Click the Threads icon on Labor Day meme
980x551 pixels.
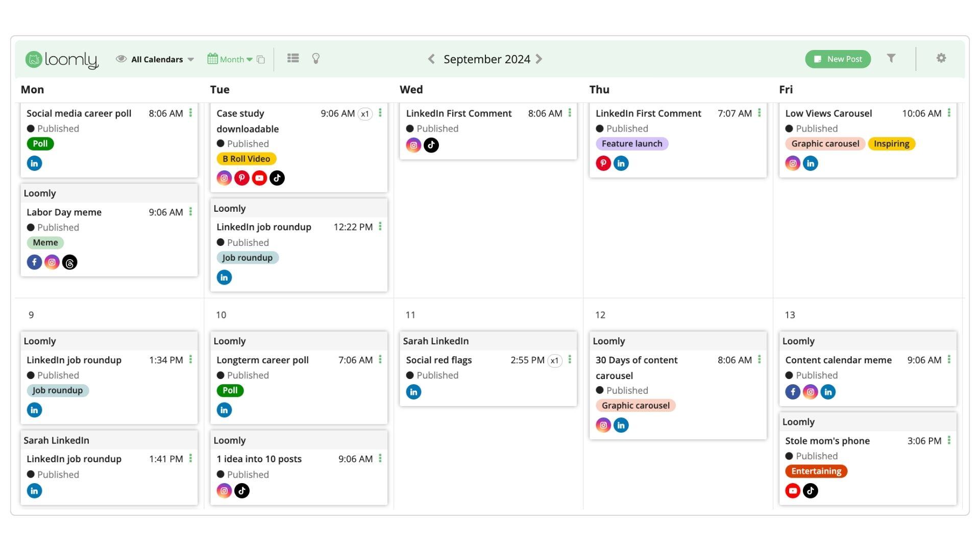pos(69,262)
